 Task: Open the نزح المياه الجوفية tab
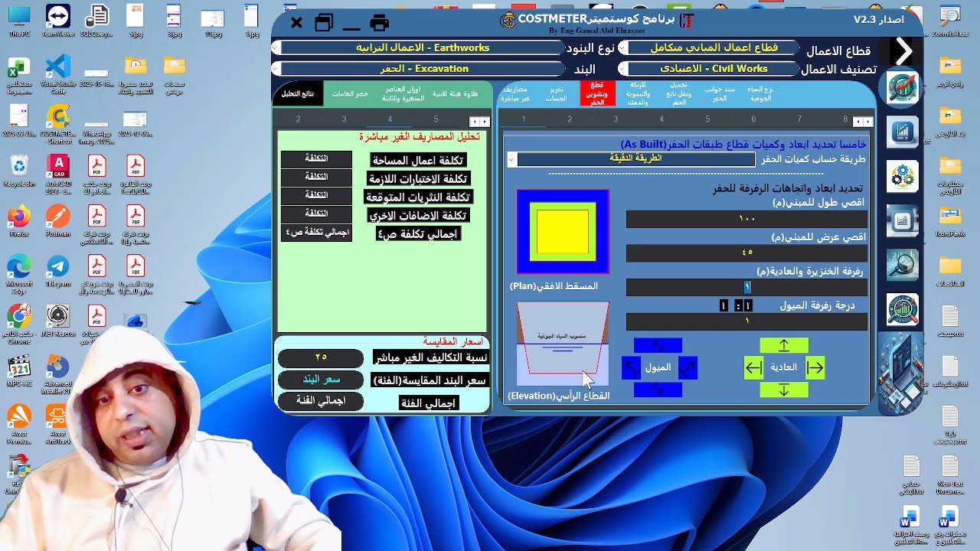[760, 93]
